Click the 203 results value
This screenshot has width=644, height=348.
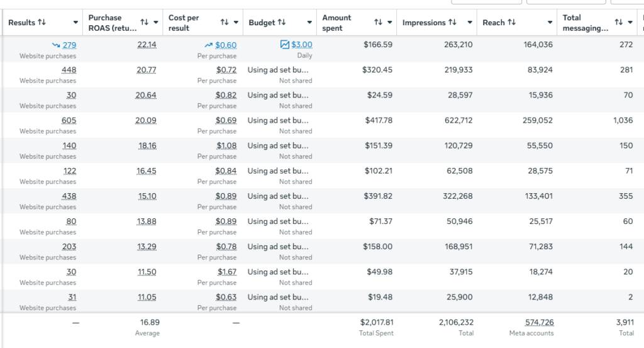(69, 247)
